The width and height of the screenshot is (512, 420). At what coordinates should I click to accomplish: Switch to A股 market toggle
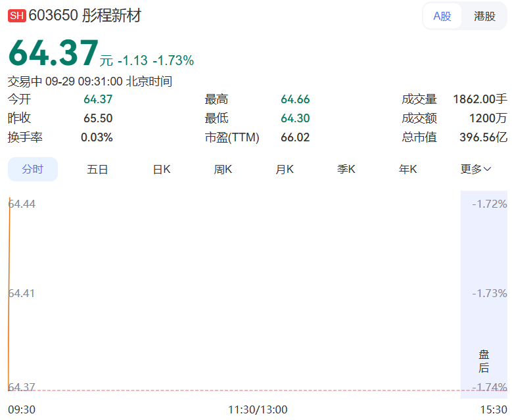pyautogui.click(x=442, y=16)
